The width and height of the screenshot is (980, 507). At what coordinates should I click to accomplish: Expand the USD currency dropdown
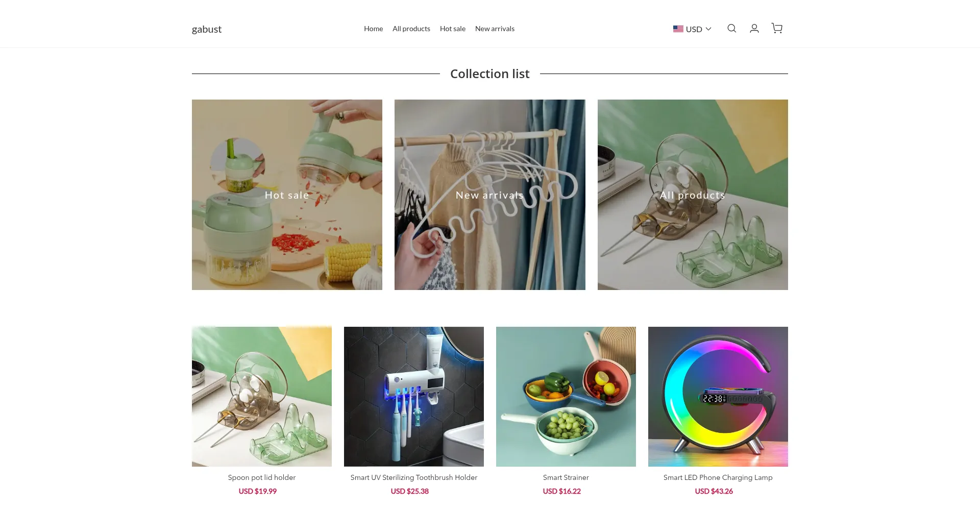[x=692, y=29]
